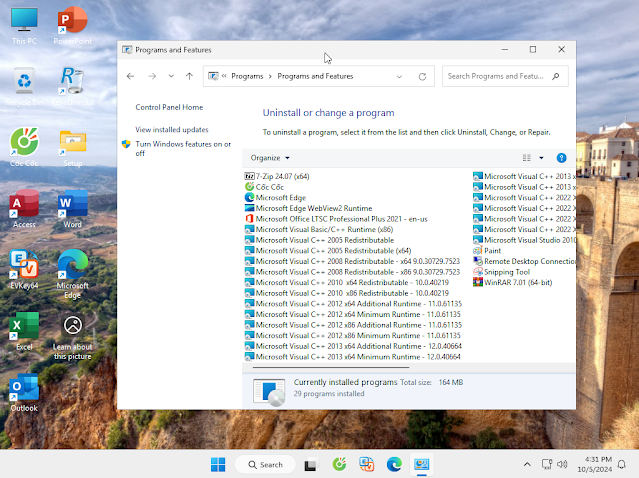This screenshot has width=639, height=478.
Task: Open Edge from the taskbar
Action: pyautogui.click(x=394, y=464)
